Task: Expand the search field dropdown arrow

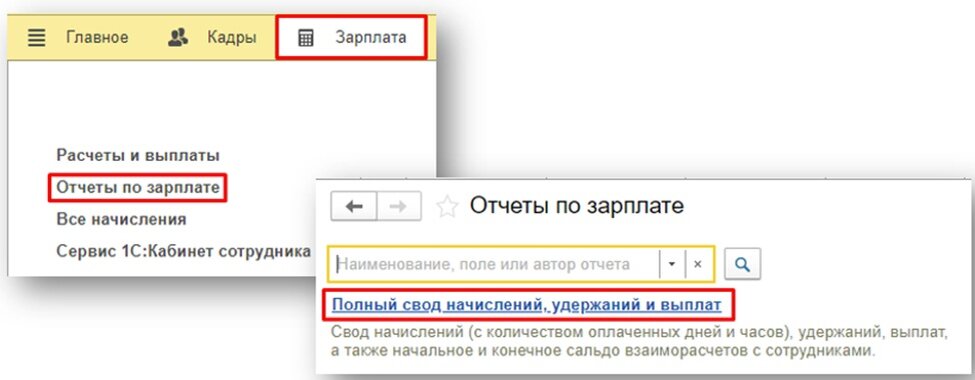Action: [x=672, y=264]
